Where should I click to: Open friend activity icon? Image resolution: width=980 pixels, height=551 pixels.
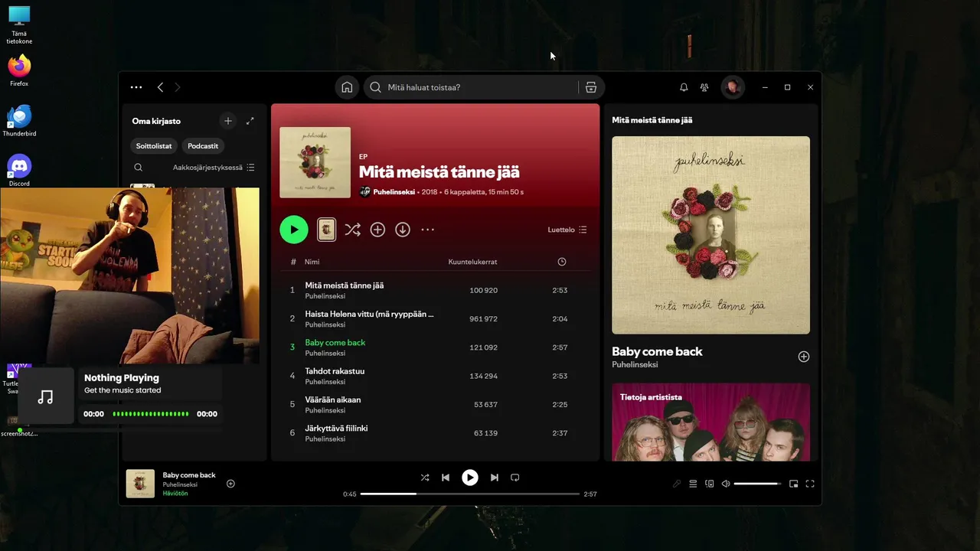[x=704, y=87]
